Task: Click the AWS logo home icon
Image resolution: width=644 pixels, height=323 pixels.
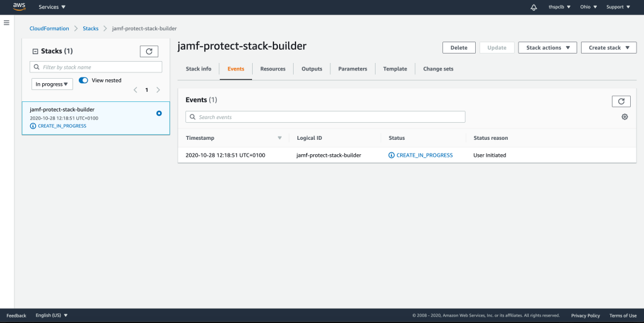Action: point(19,7)
